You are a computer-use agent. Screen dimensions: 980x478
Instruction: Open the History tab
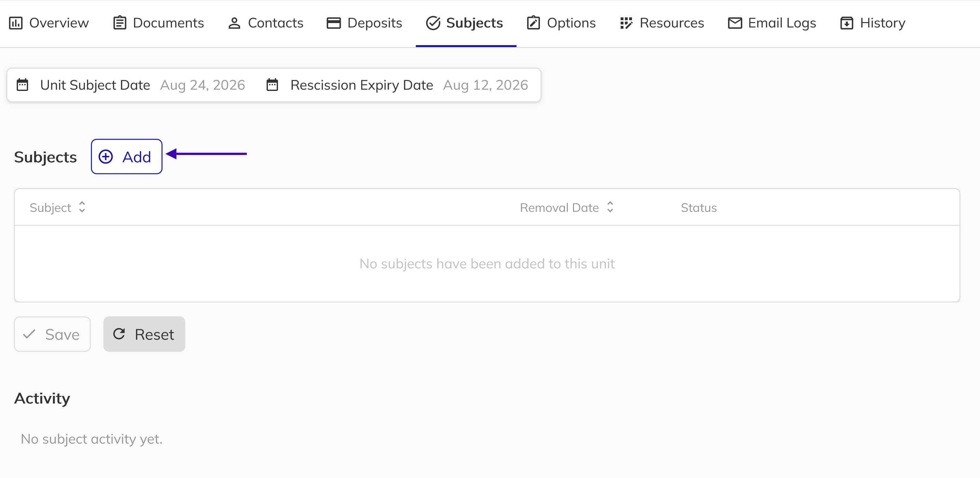coord(873,23)
